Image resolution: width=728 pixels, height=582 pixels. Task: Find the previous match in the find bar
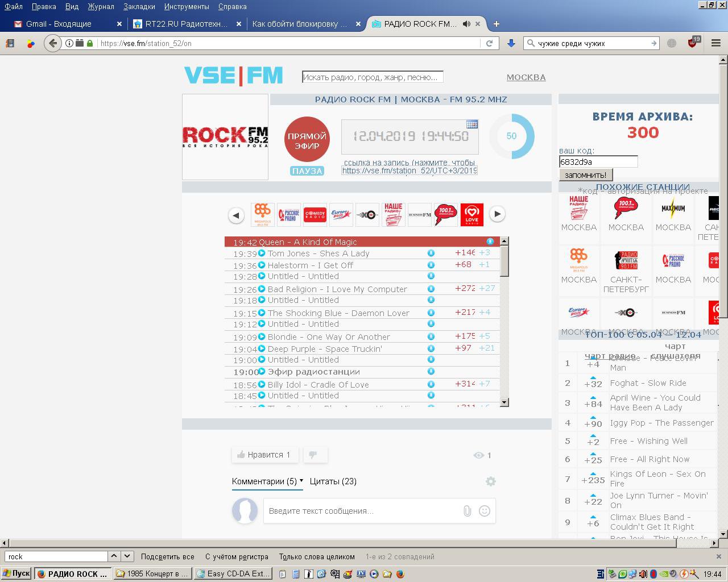(114, 556)
